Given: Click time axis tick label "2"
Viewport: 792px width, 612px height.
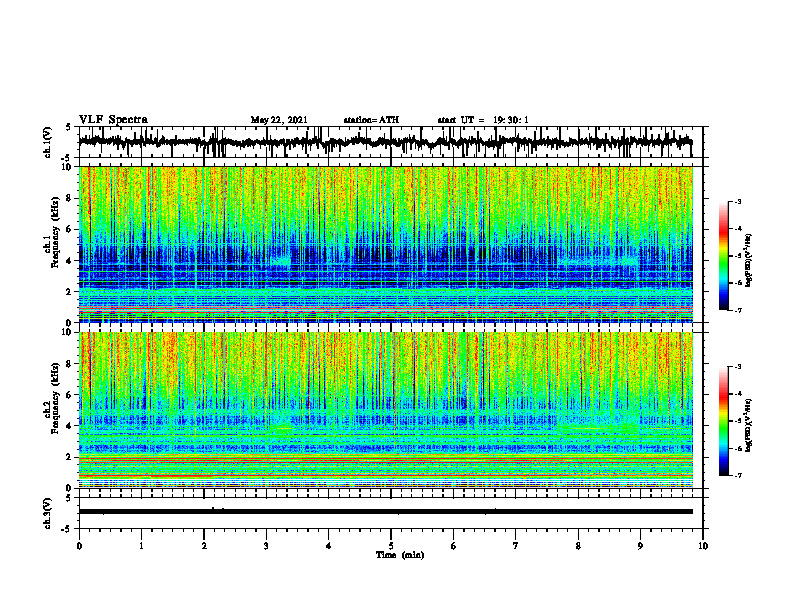Looking at the screenshot, I should coord(204,546).
